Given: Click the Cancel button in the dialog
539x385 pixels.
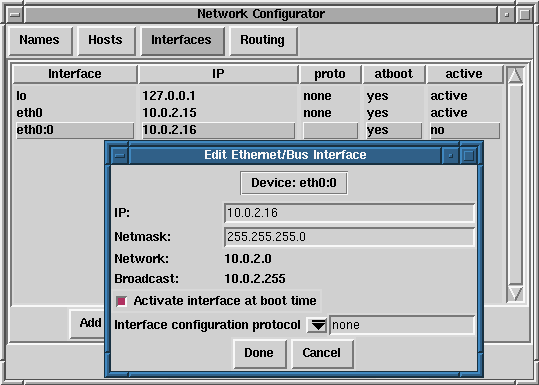Looking at the screenshot, I should 322,353.
